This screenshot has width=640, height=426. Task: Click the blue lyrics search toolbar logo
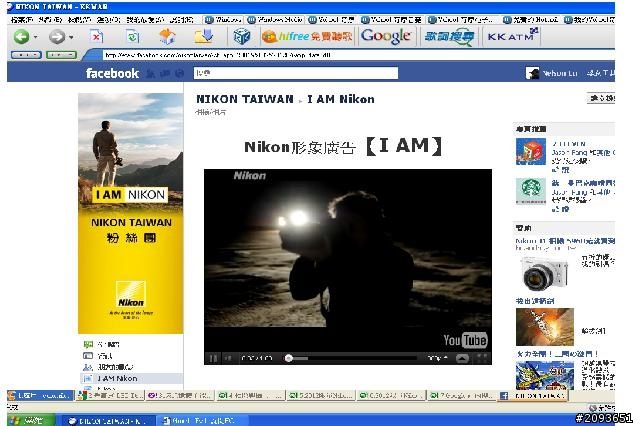(x=449, y=37)
